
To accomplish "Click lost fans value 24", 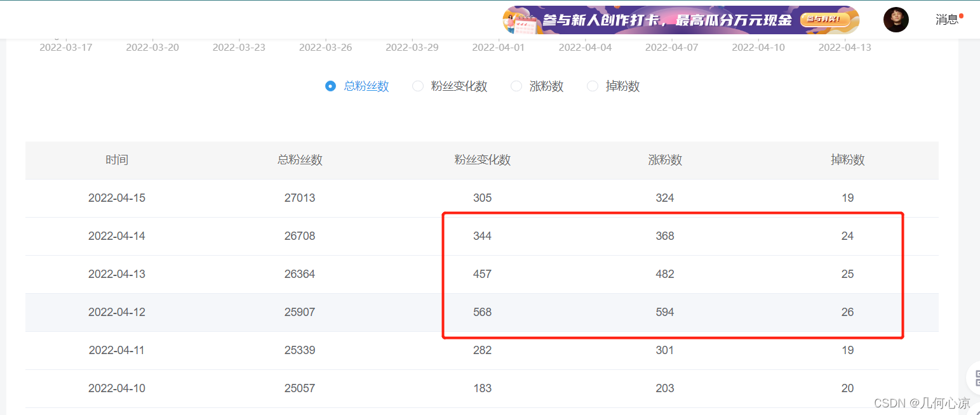I will click(x=848, y=236).
